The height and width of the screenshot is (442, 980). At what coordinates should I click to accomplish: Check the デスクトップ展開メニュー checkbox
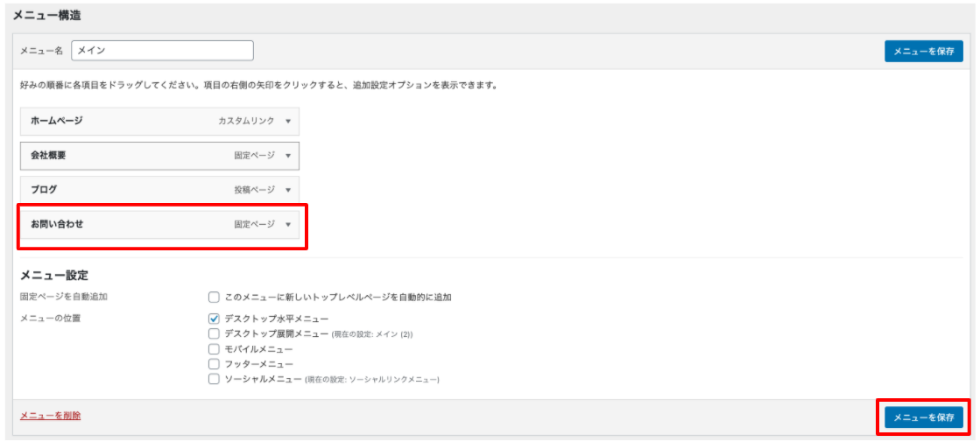[x=214, y=333]
